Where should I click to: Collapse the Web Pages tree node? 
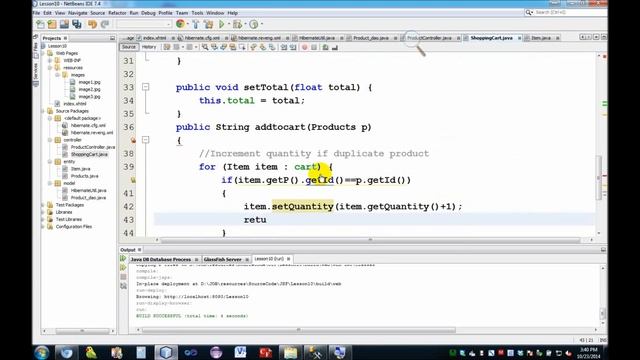43,53
